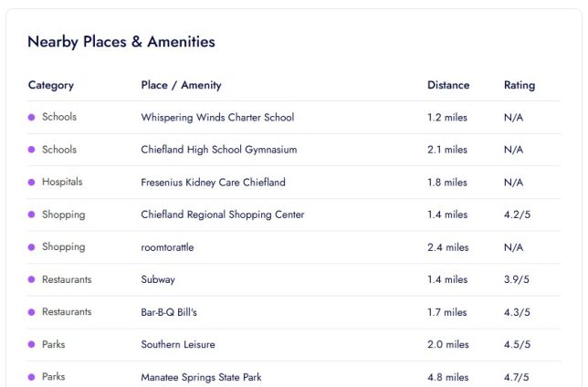Click purple dot beside Chiefland High School Gymnasium
588x387 pixels.
[x=31, y=150]
